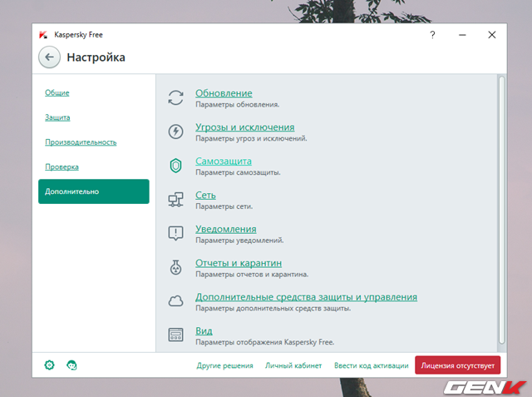
Task: Click the vertical scrollbar on settings list
Action: point(501,208)
